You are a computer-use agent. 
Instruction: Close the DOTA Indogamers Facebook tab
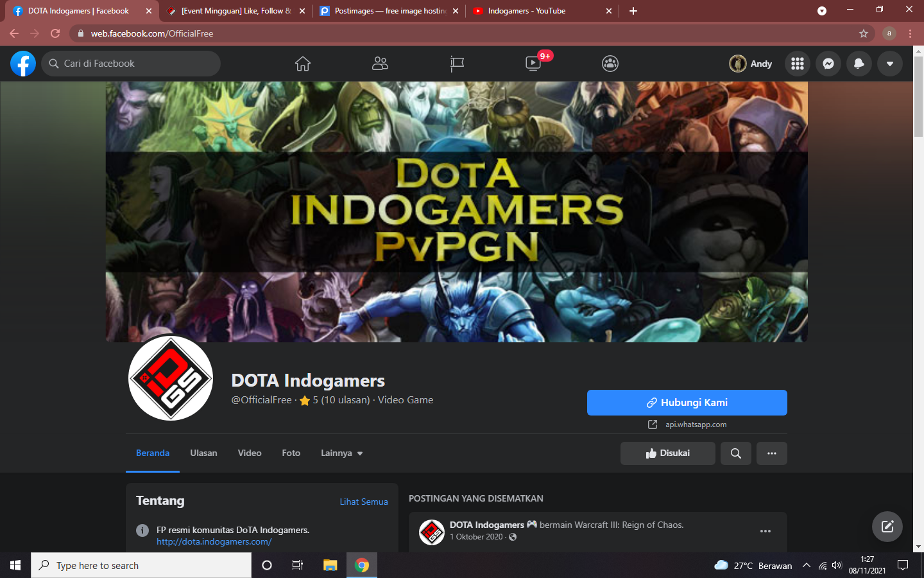(x=148, y=11)
